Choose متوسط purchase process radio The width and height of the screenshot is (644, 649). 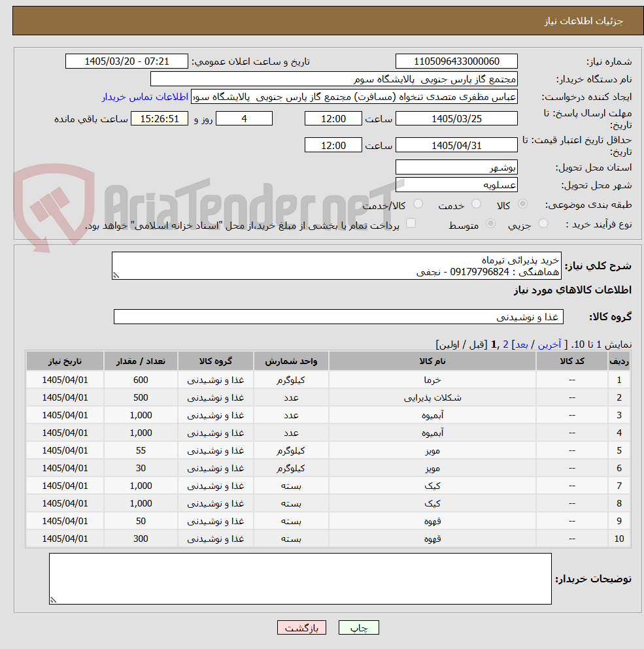click(491, 224)
